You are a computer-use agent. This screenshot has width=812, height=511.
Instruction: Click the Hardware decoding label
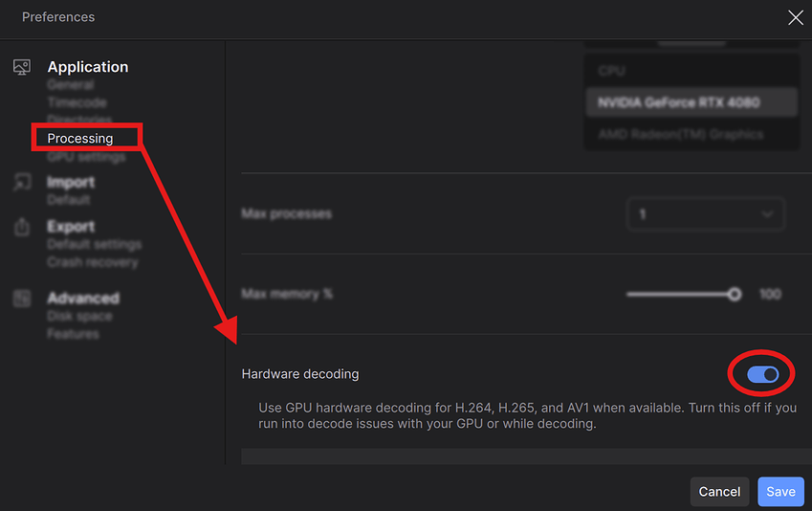300,374
